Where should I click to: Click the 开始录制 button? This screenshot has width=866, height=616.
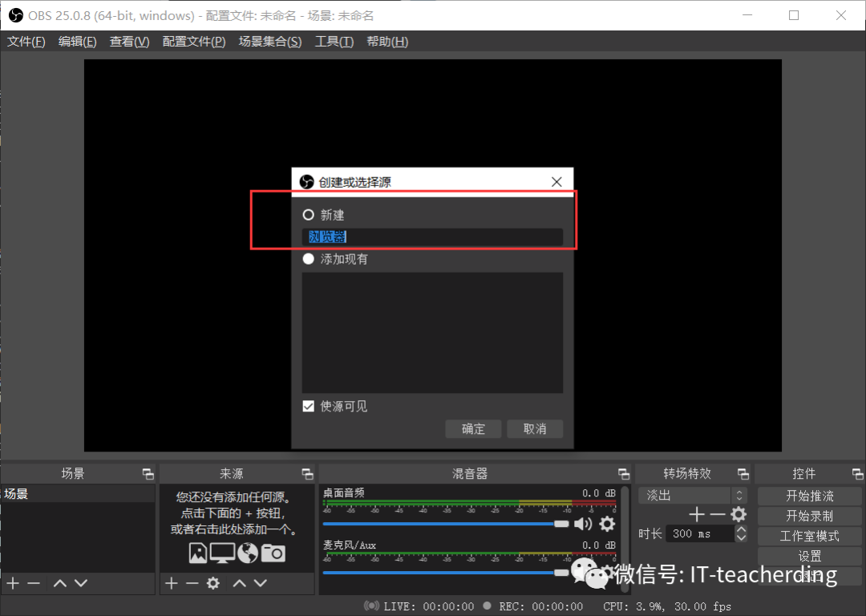point(810,516)
